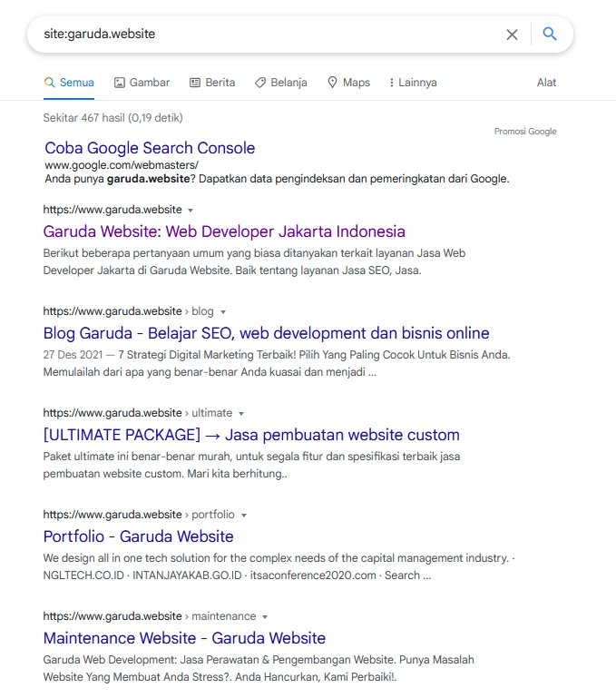Click the Maps pin icon

pyautogui.click(x=332, y=83)
